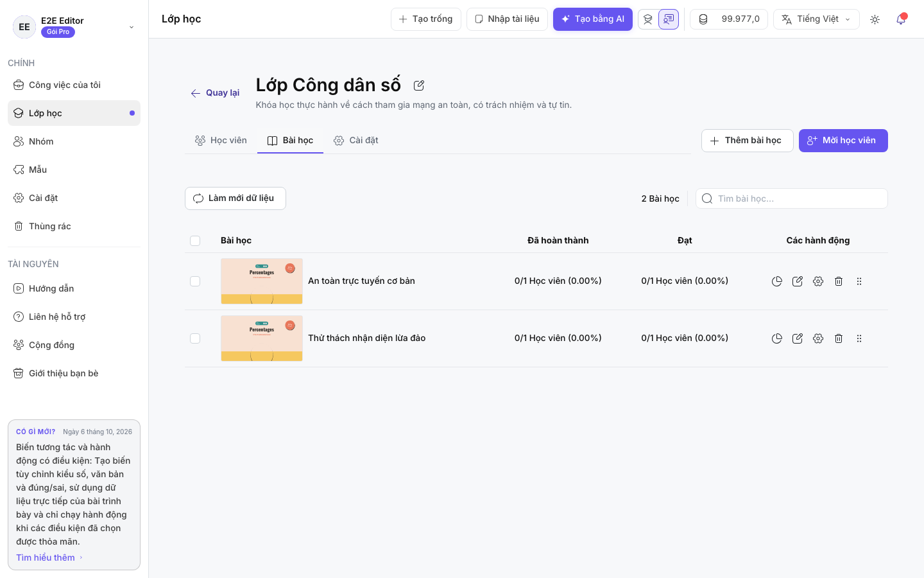Click the Đã hoàn thành column header
Image resolution: width=924 pixels, height=578 pixels.
[558, 241]
